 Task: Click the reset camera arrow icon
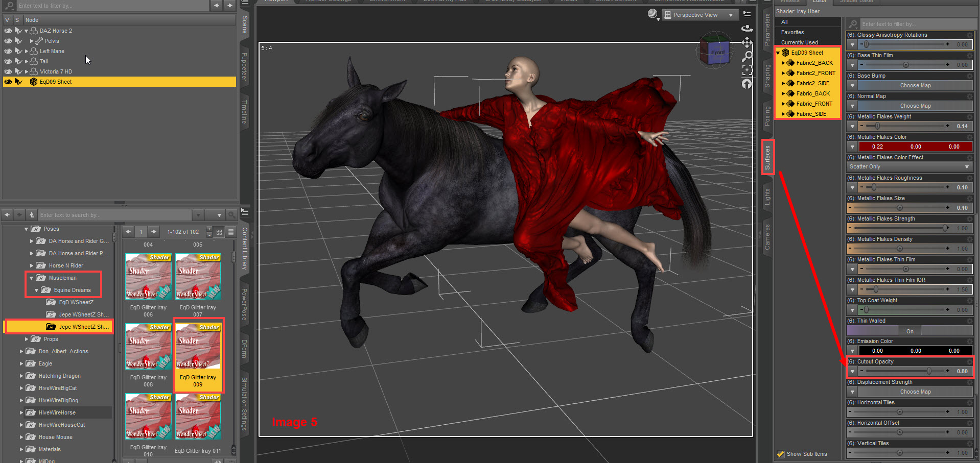[x=747, y=84]
